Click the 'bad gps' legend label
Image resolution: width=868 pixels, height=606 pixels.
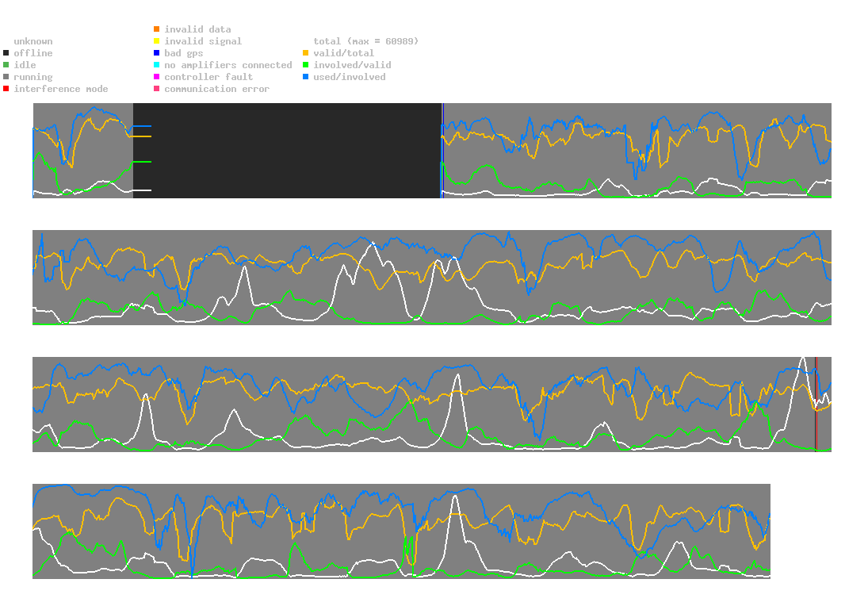pyautogui.click(x=184, y=53)
